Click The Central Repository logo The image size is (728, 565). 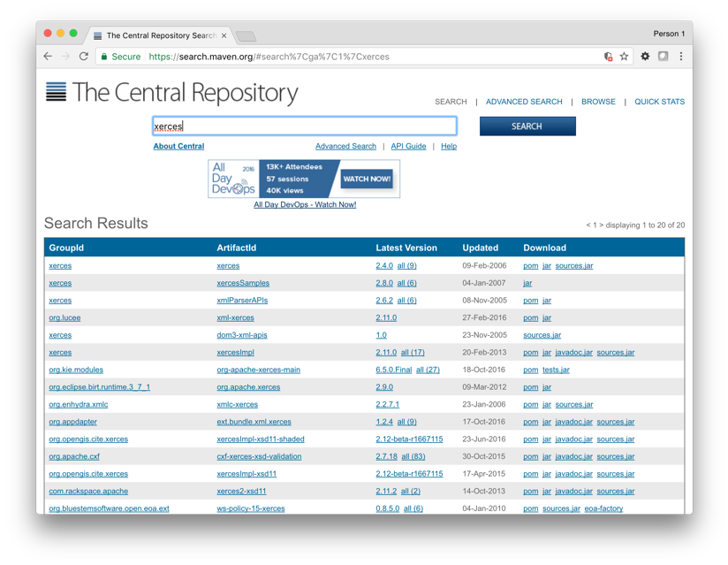click(172, 92)
